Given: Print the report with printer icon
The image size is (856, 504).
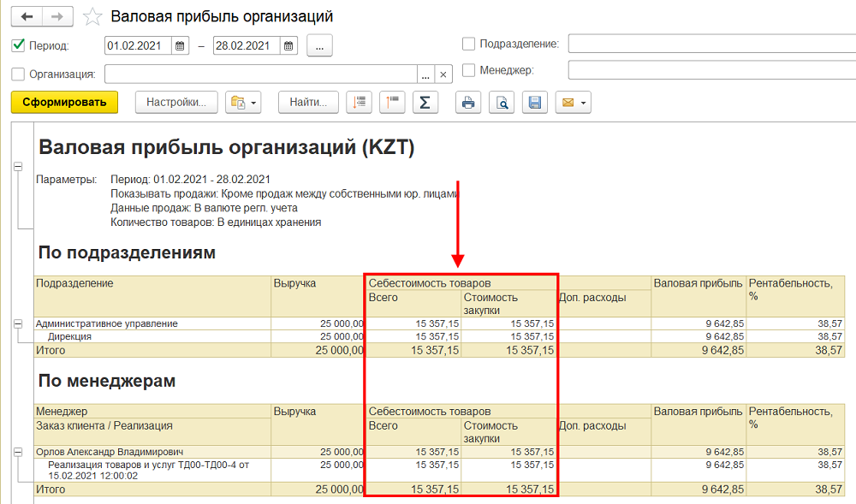Looking at the screenshot, I should [468, 103].
